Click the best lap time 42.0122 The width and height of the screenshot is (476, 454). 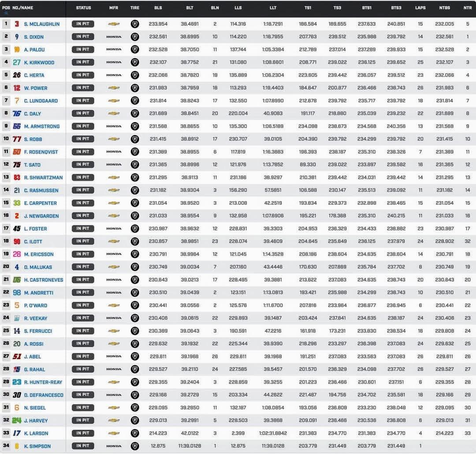tap(190, 433)
